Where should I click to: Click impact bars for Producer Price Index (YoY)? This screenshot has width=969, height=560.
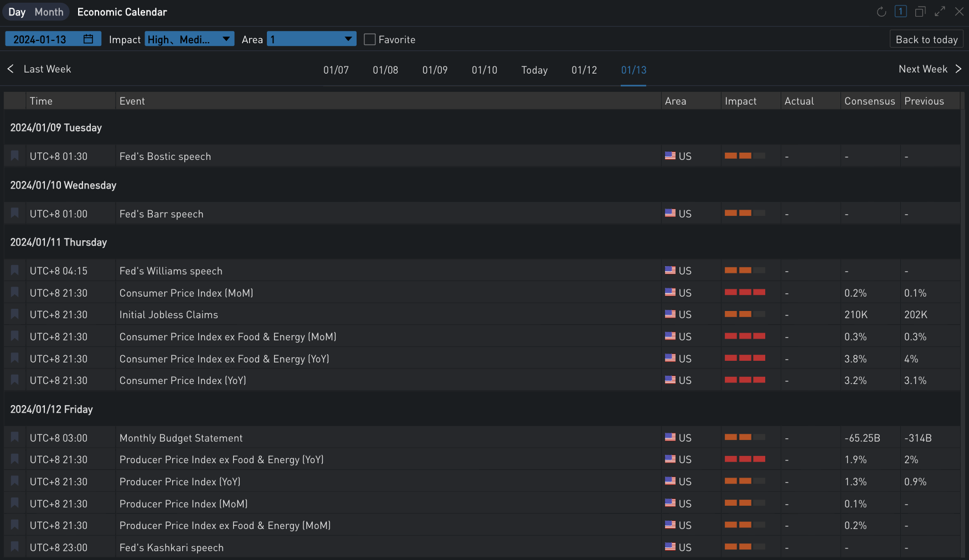click(x=745, y=481)
